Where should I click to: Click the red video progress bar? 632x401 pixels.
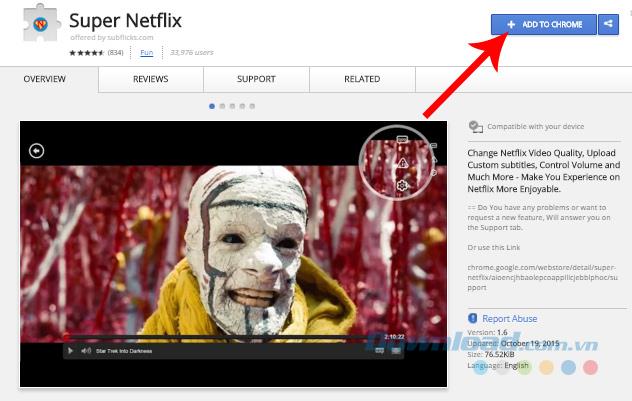click(x=230, y=336)
